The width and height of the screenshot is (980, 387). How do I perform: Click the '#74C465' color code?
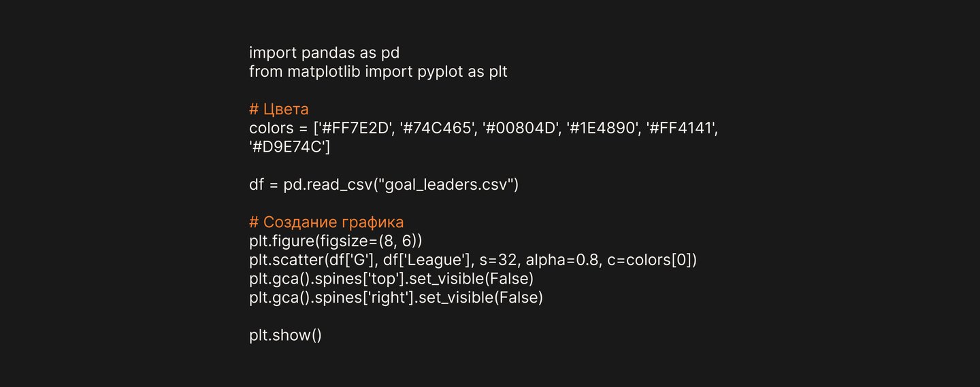tap(440, 128)
